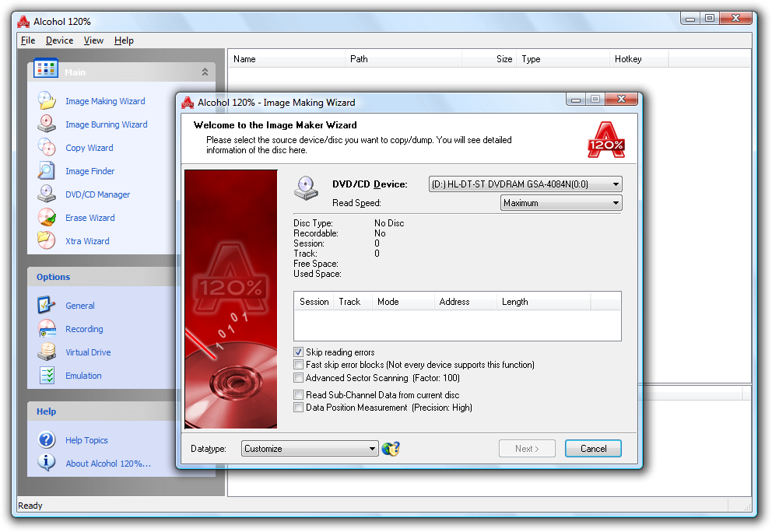Screen dimensions: 772x532
Task: Open the DVD/CD Device dropdown
Action: [525, 184]
